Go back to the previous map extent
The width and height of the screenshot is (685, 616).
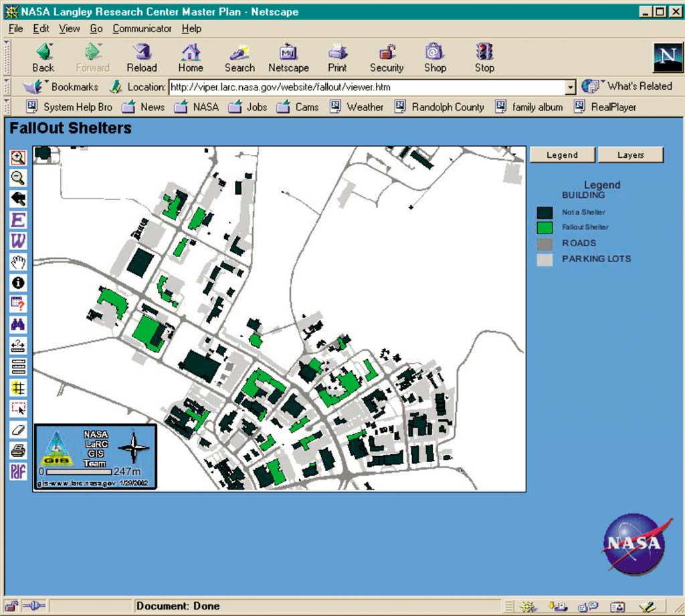(18, 199)
